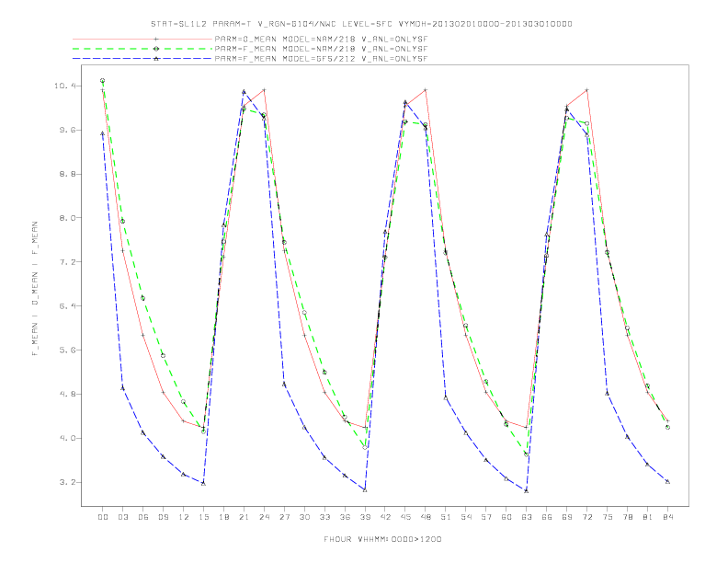Click x-axis forecast hour label 33
728x563 pixels.
(324, 517)
